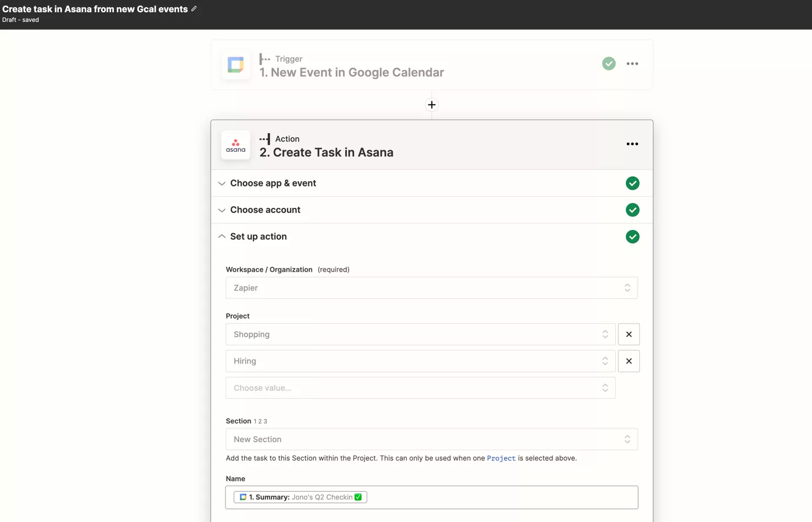The height and width of the screenshot is (522, 812).
Task: Click the green check on trigger step
Action: click(609, 64)
